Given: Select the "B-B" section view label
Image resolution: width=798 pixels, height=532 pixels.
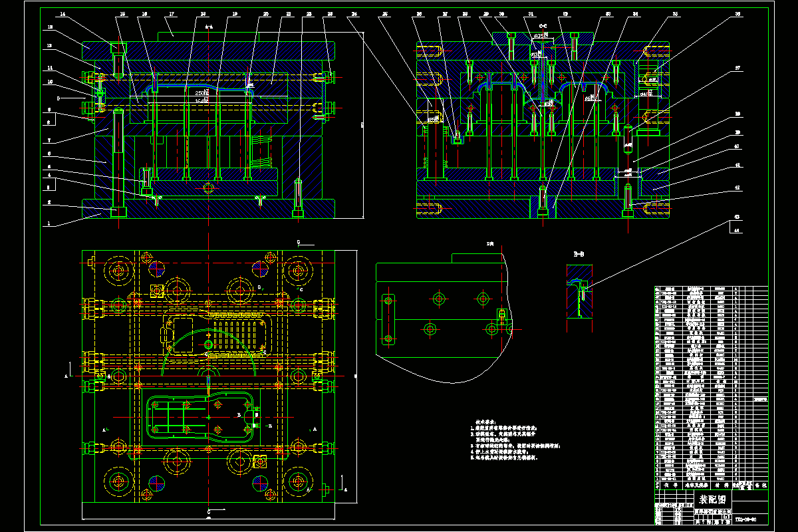Looking at the screenshot, I should pos(579,254).
